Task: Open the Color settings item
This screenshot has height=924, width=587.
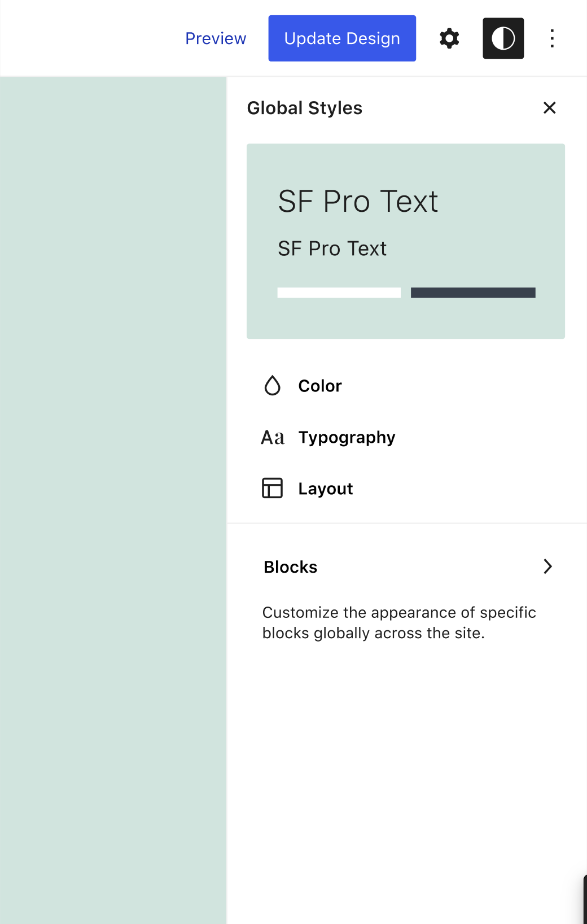Action: pos(320,386)
